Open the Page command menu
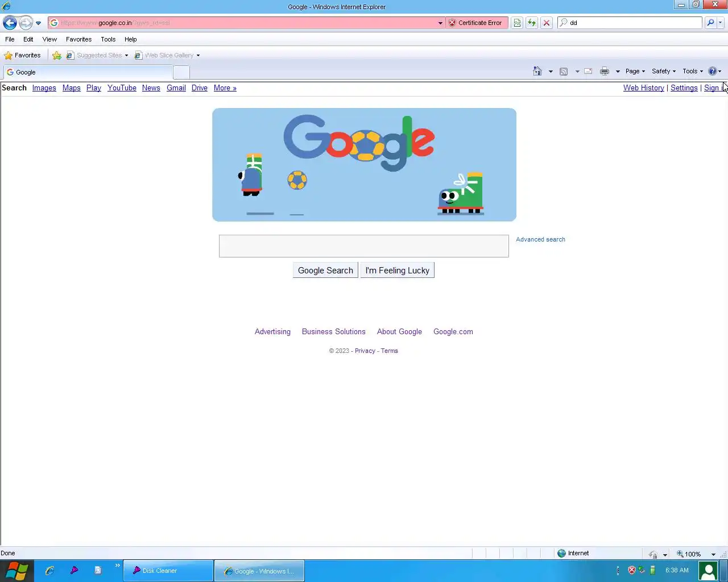Viewport: 728px width, 582px height. 635,71
